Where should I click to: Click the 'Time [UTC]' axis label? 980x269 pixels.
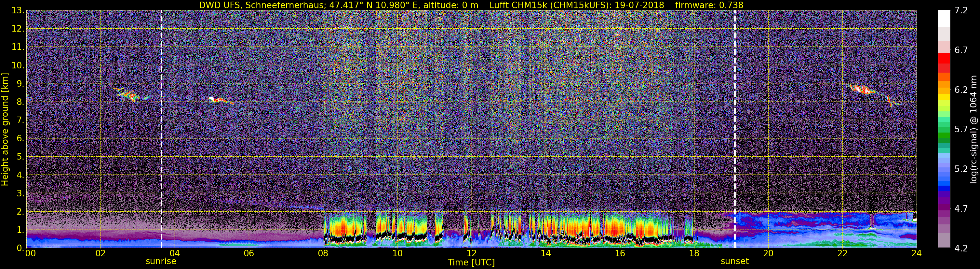tap(471, 262)
